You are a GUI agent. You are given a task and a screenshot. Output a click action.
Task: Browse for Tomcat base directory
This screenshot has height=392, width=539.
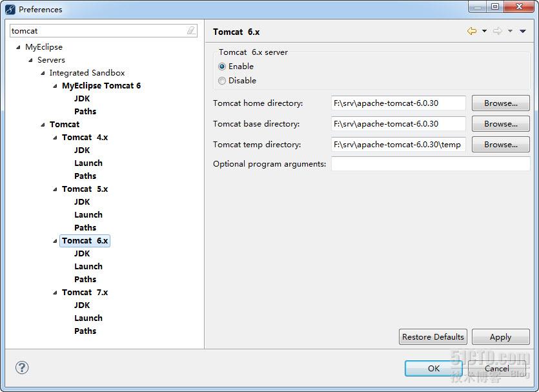pos(500,124)
